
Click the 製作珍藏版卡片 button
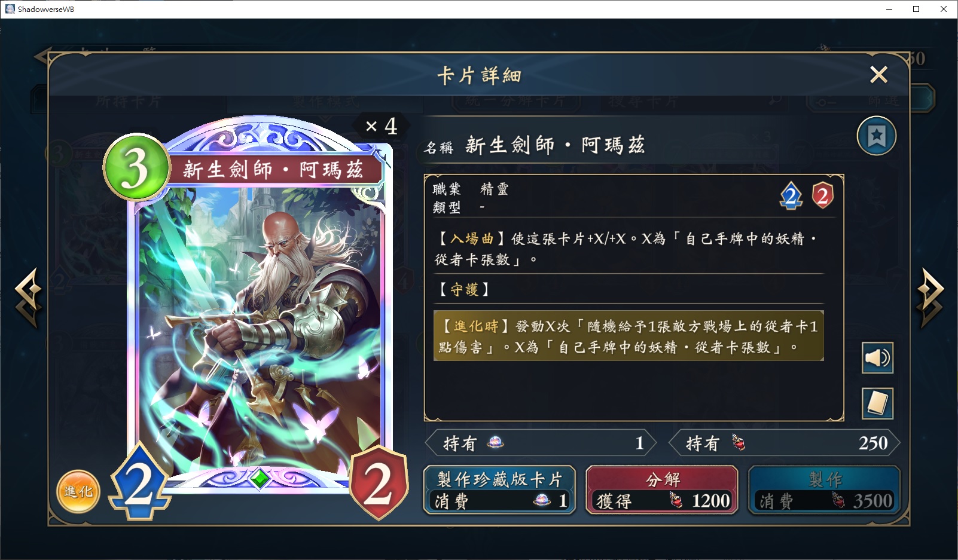[499, 490]
